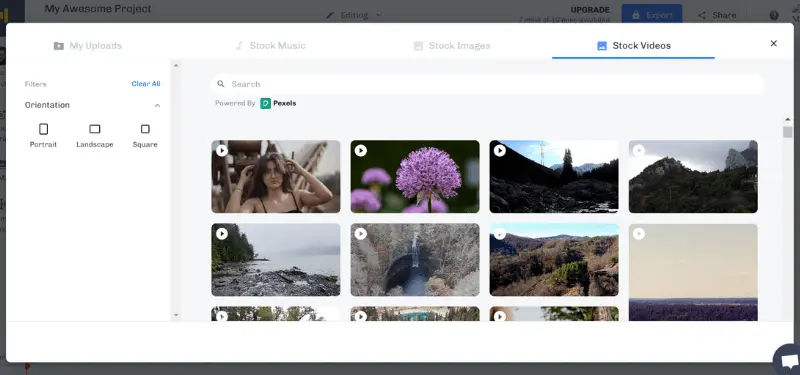800x375 pixels.
Task: Play the foggy rocky shoreline video preview
Action: [x=222, y=234]
